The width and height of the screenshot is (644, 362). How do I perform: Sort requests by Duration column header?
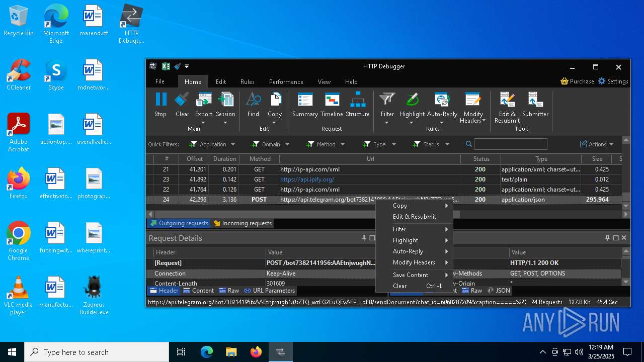[x=225, y=159]
